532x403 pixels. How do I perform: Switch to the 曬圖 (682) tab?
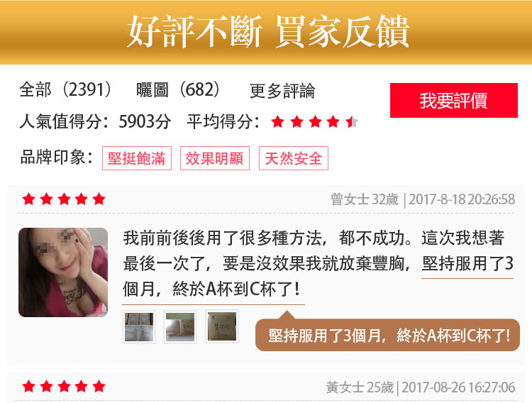click(179, 90)
